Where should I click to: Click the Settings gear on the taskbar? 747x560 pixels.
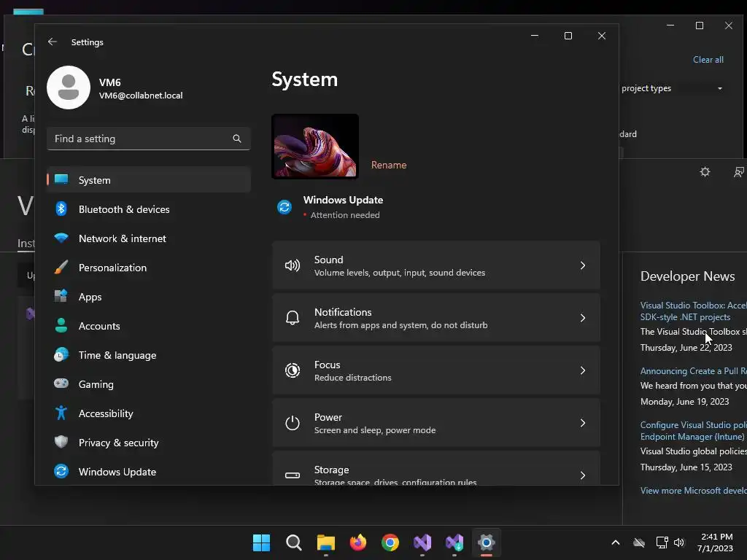point(487,542)
